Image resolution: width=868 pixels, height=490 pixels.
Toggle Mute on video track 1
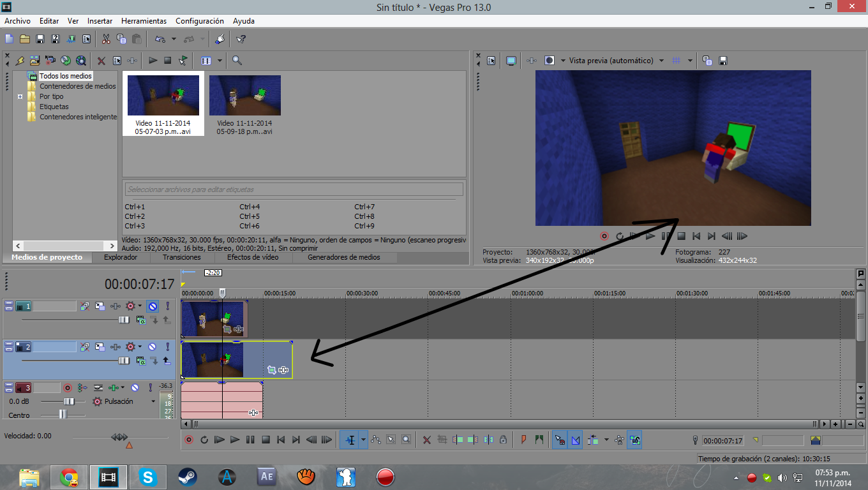153,306
